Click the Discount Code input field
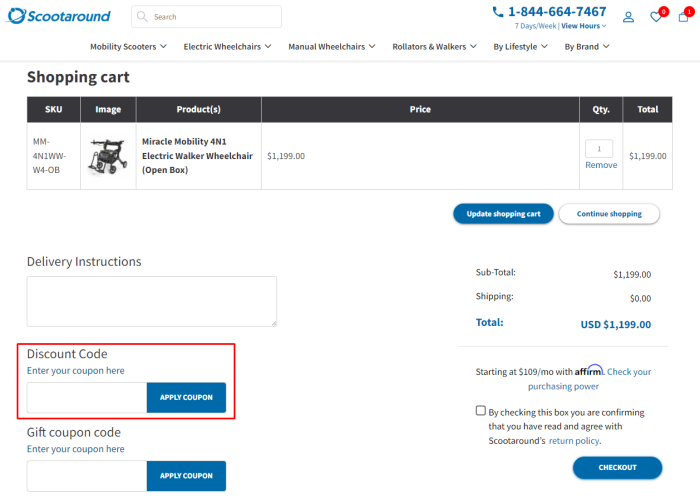This screenshot has height=500, width=700. point(87,397)
